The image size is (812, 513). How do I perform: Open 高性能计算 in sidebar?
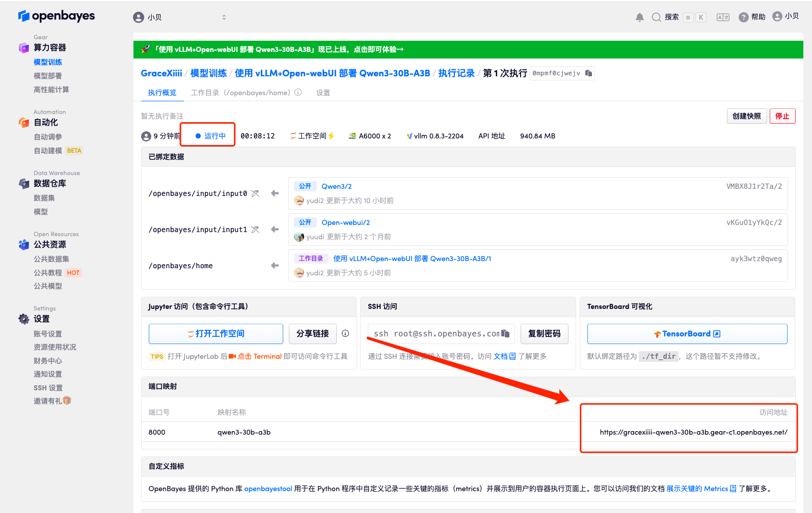tap(51, 90)
